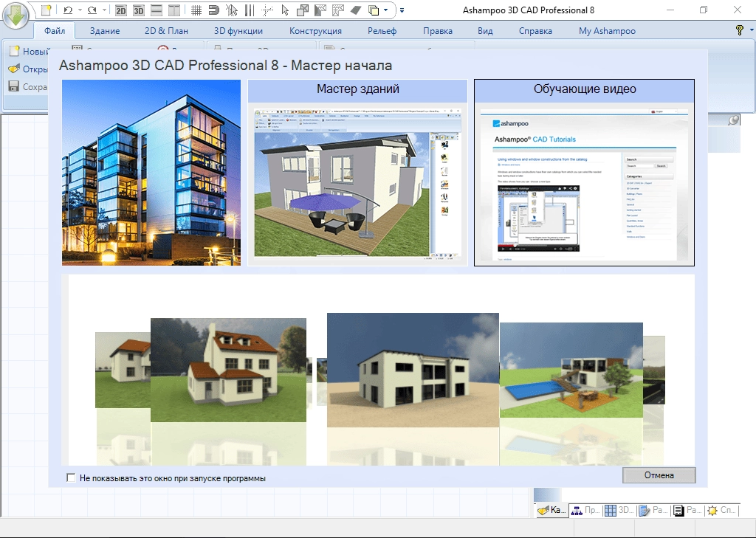Select the Ра... document bottom panel tab
This screenshot has width=756, height=538.
687,510
